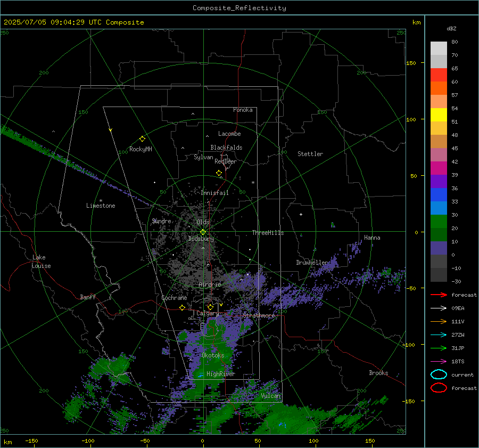The height and width of the screenshot is (448, 479).
Task: Click the magenta swatch in dBZ legend
Action: pyautogui.click(x=439, y=168)
